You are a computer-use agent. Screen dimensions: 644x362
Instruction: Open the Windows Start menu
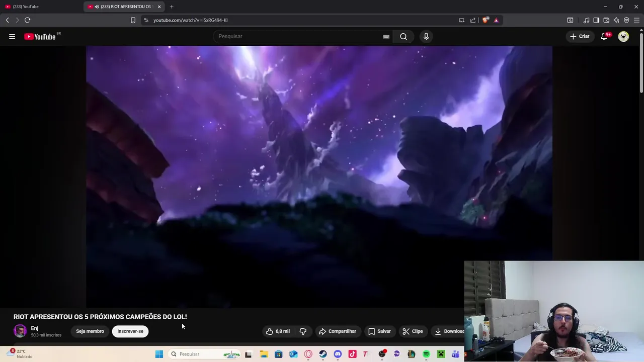[x=159, y=354]
